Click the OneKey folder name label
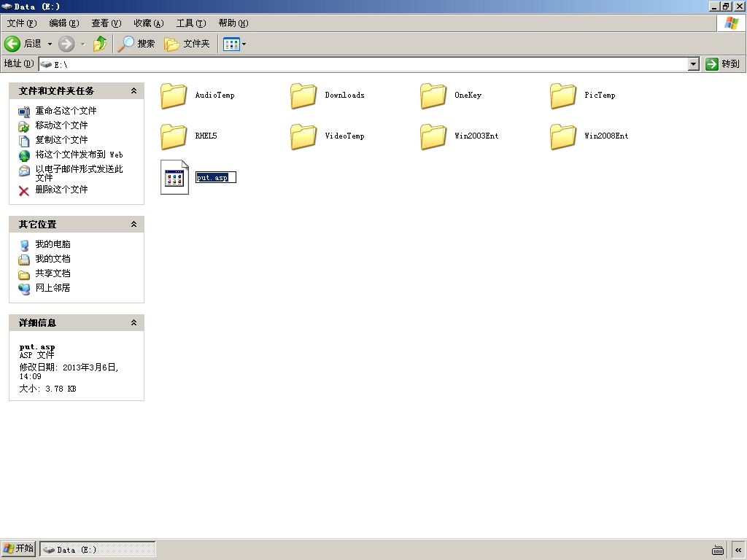 click(x=468, y=96)
